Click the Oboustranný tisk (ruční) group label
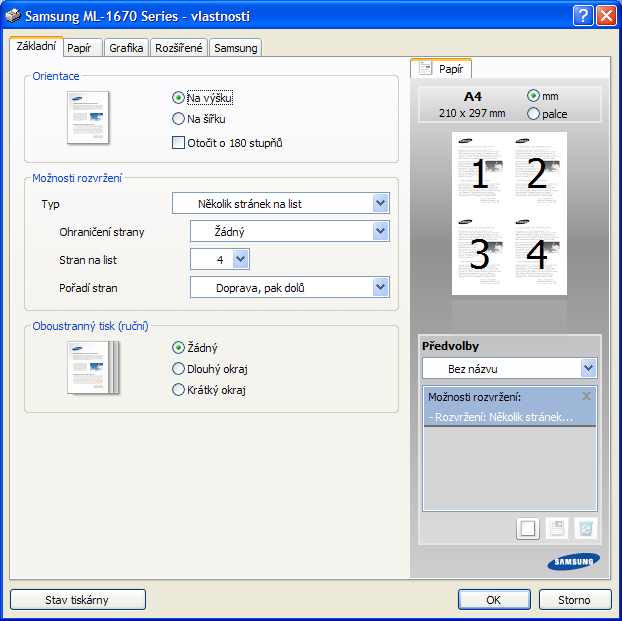The image size is (622, 621). pos(90,326)
